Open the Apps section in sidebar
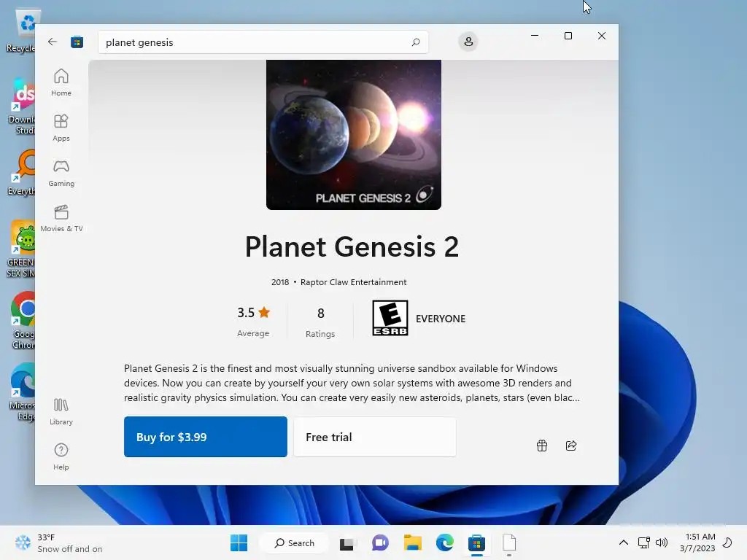 [x=61, y=128]
